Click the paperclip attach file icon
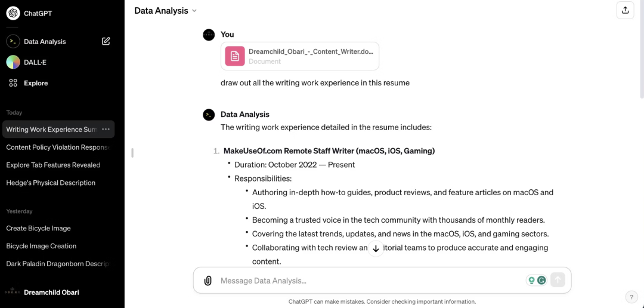Screen dimensions: 644x308 point(208,281)
